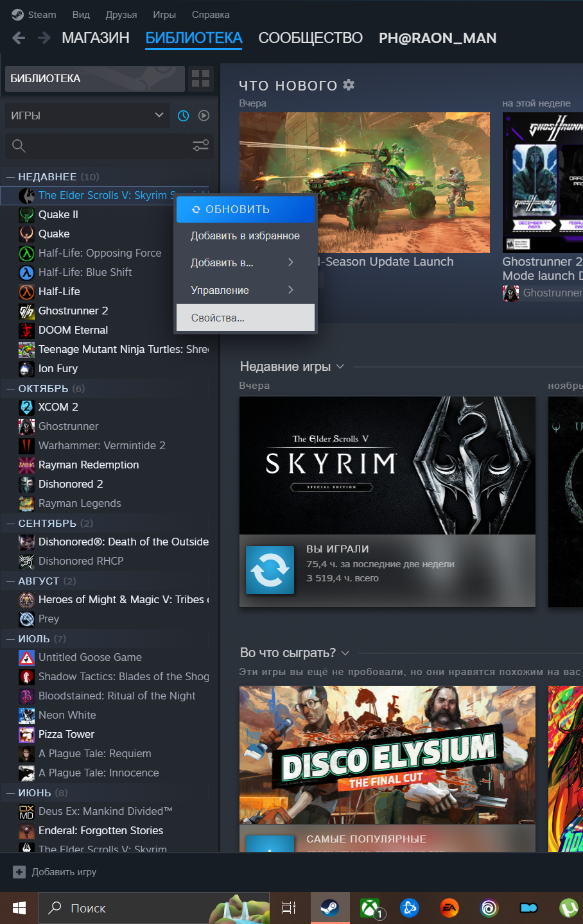Screen dimensions: 583x924
Task: Click the DOOM Eternal game icon
Action: pyautogui.click(x=26, y=330)
